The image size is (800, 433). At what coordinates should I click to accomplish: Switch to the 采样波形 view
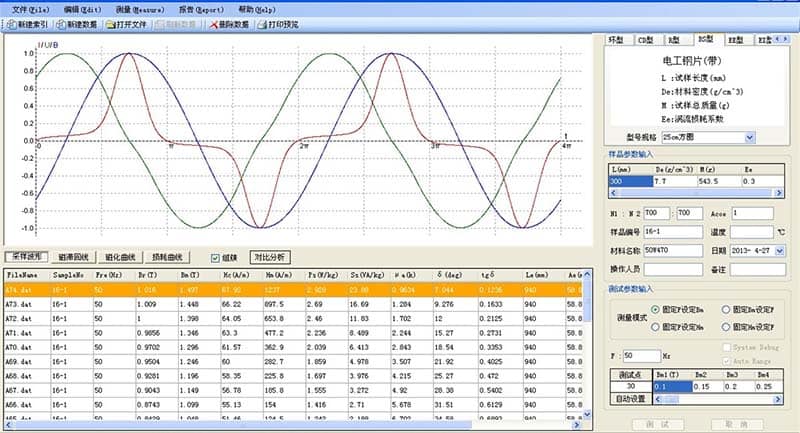pyautogui.click(x=27, y=257)
